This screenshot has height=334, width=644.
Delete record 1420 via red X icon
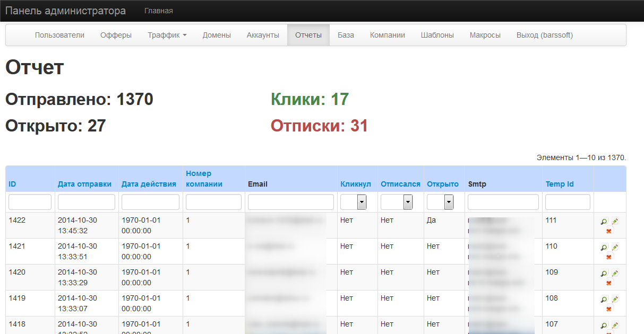point(608,283)
